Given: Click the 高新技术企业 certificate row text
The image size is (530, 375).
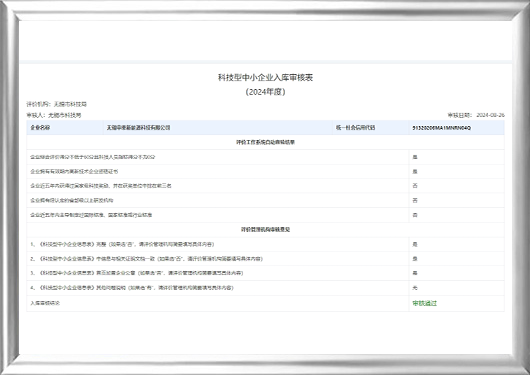Looking at the screenshot, I should [x=74, y=171].
